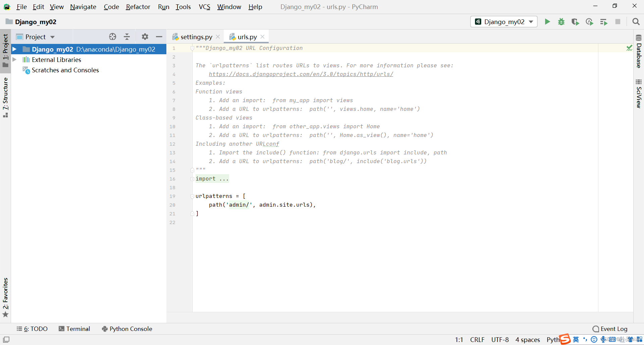Open the View menu
Viewport: 644px width, 345px height.
pos(57,7)
